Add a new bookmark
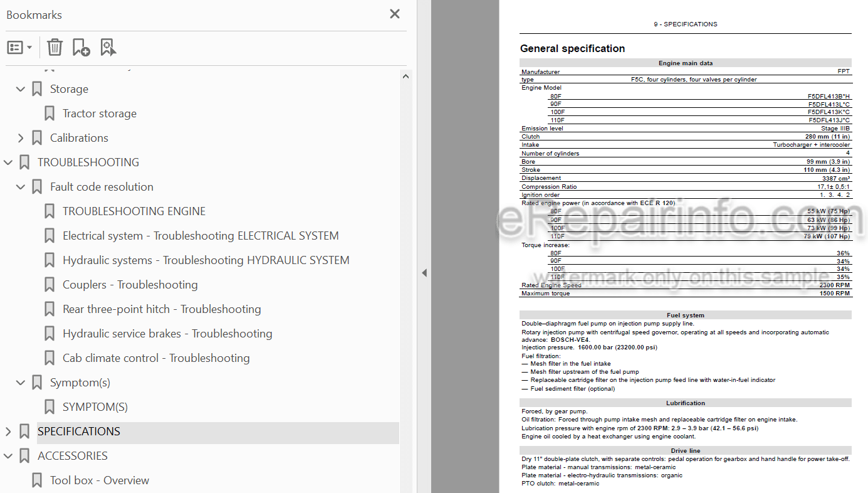868x493 pixels. coord(81,48)
